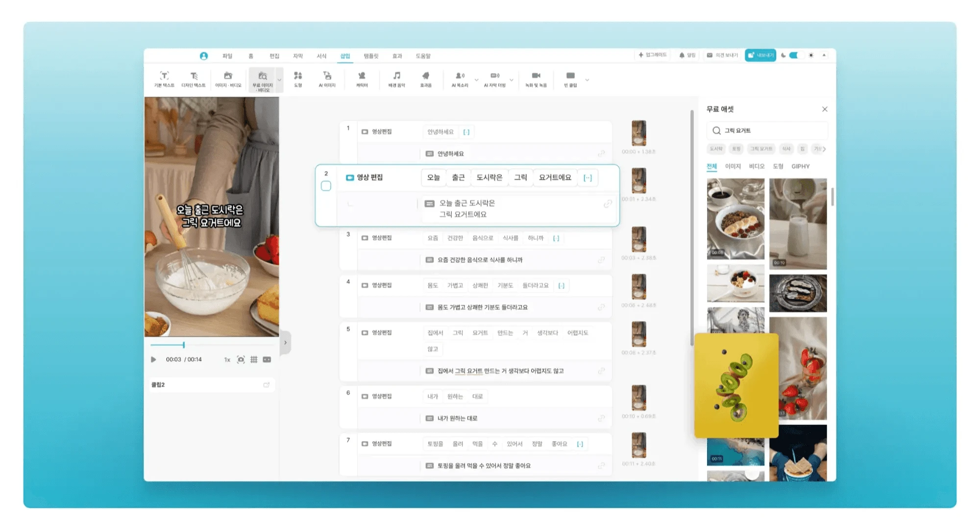Click the search magnifier in 무료 애셋 panel

point(716,130)
